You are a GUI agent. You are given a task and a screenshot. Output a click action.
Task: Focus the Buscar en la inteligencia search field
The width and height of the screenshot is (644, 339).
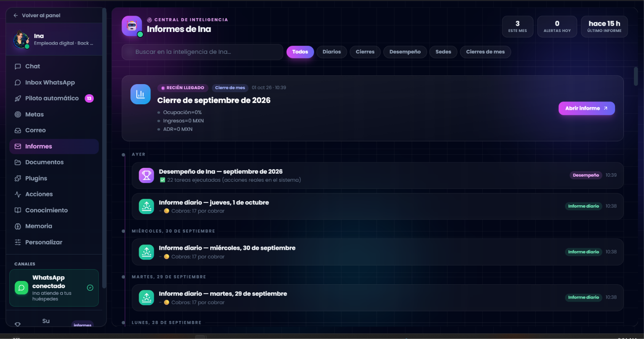(202, 52)
